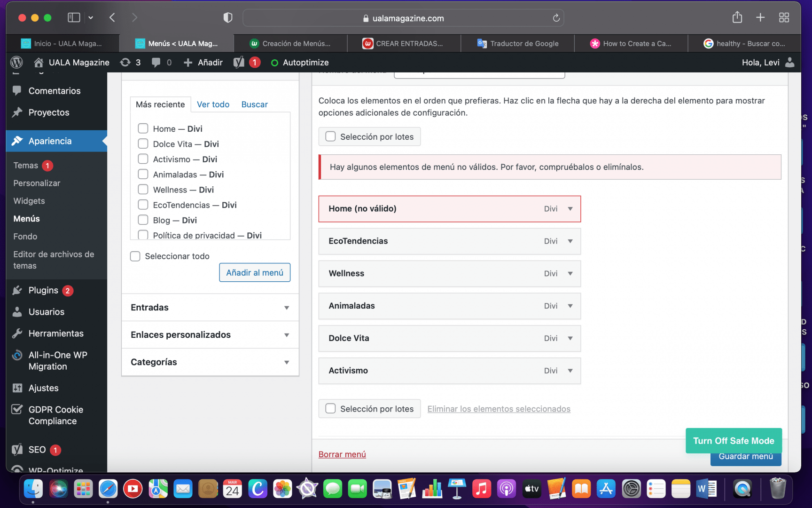Screen dimensions: 812x508
Task: Click the Safari address bar
Action: pos(403,18)
